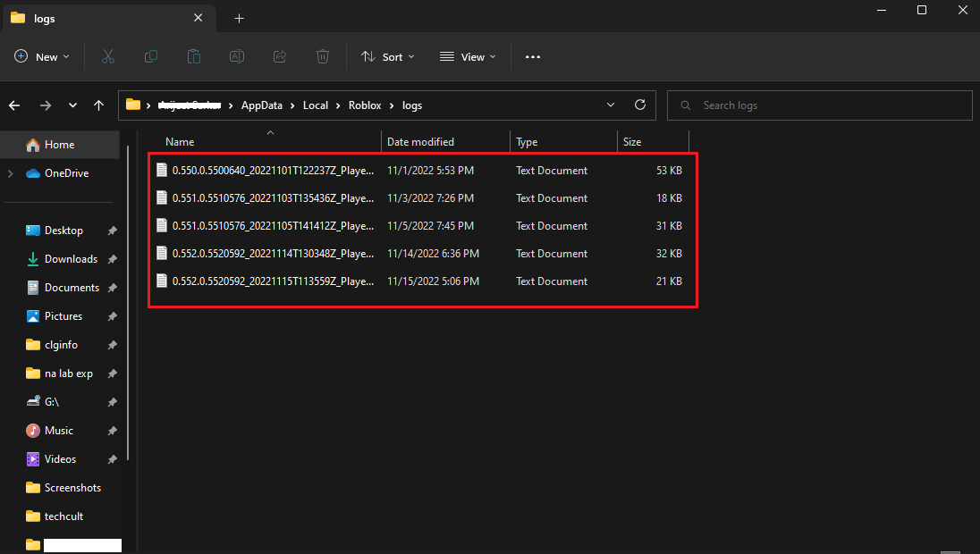
Task: Click the Paste clipboard icon
Action: coord(194,56)
